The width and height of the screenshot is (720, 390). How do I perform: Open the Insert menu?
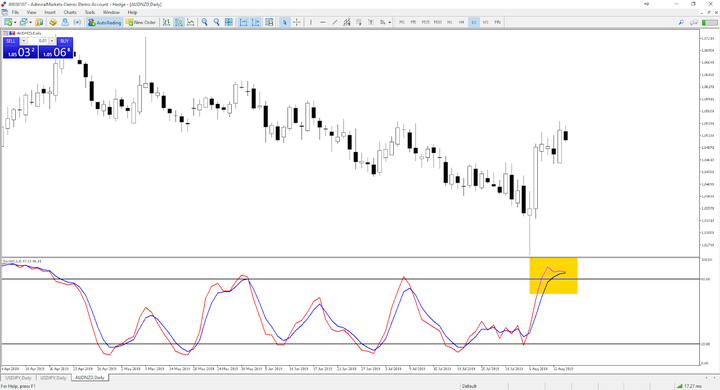pos(50,12)
